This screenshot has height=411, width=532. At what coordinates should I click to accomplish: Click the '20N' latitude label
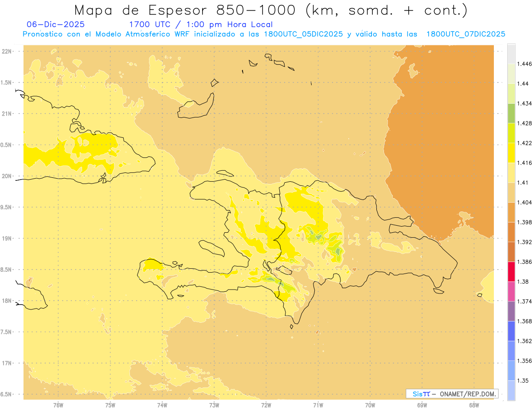(8, 176)
